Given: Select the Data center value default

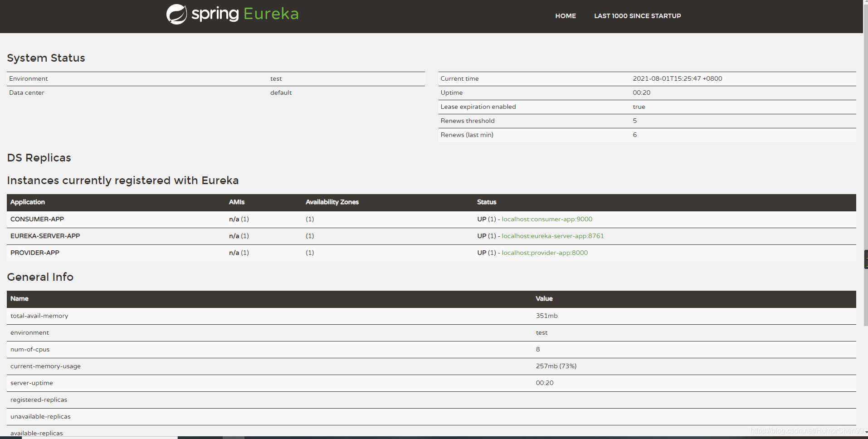Looking at the screenshot, I should [x=281, y=93].
